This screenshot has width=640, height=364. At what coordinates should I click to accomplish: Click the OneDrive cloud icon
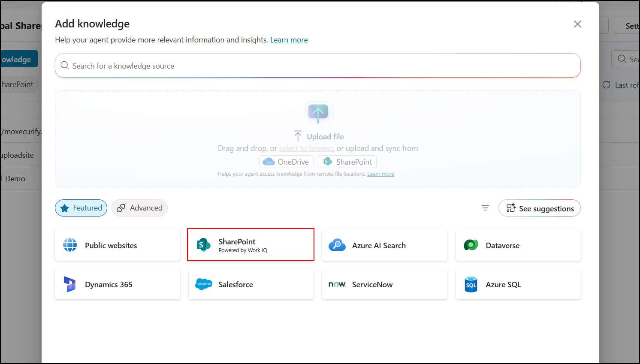click(x=269, y=162)
